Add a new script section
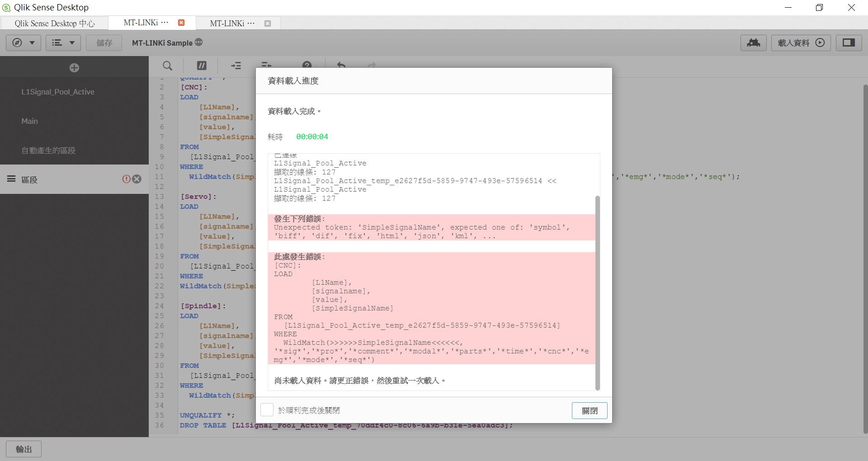The image size is (868, 461). [x=74, y=68]
